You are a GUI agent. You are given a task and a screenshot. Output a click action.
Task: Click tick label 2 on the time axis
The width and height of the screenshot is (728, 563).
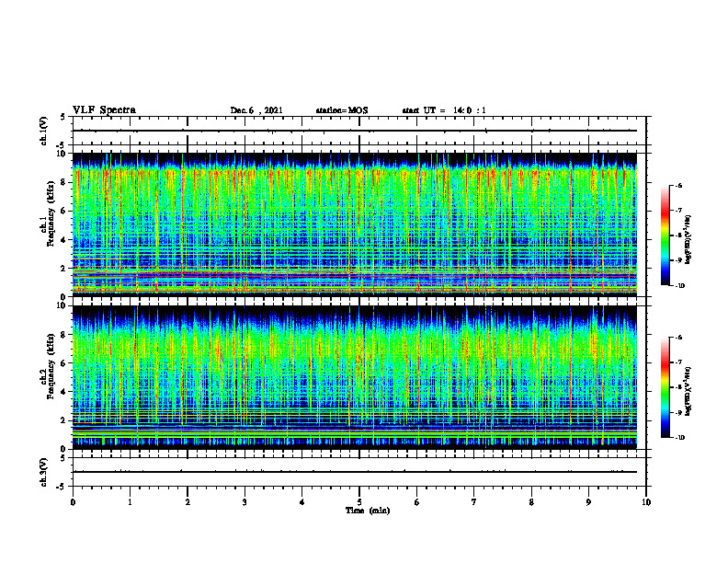188,502
